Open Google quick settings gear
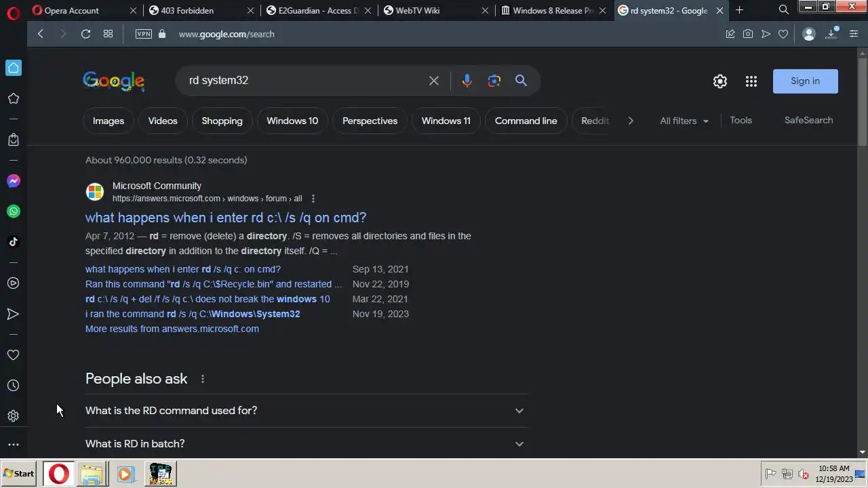868x488 pixels. pos(720,81)
